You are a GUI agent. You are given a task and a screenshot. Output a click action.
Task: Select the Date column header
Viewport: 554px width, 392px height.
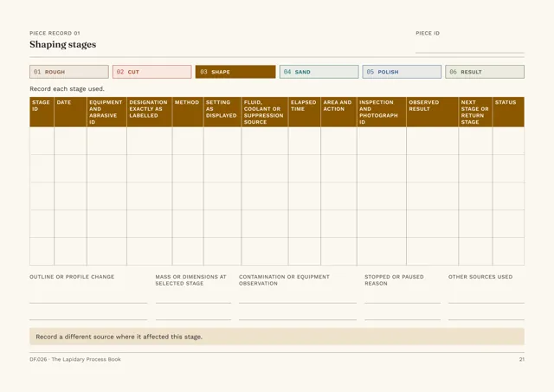tap(70, 112)
